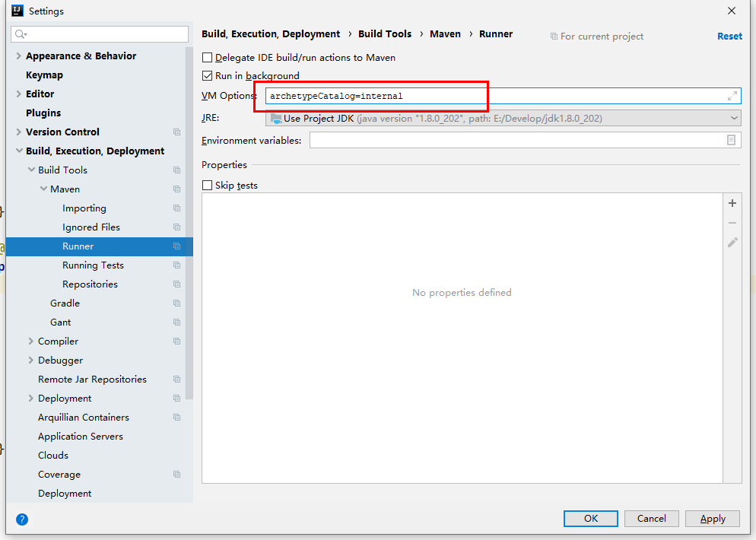Collapse the Maven node arrow
The width and height of the screenshot is (756, 540).
43,189
